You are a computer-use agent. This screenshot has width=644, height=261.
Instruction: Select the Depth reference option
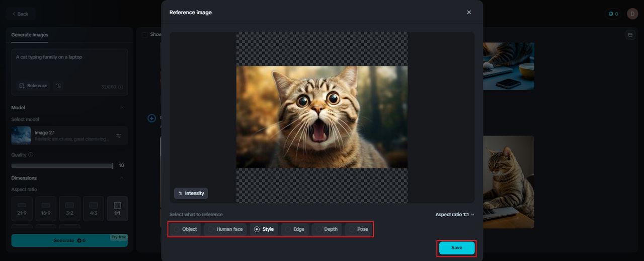tap(327, 229)
